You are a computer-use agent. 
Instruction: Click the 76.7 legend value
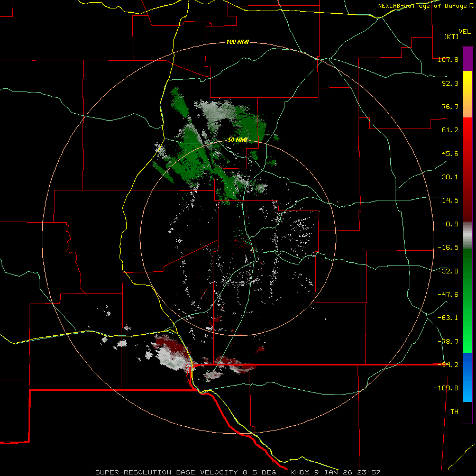coord(450,106)
